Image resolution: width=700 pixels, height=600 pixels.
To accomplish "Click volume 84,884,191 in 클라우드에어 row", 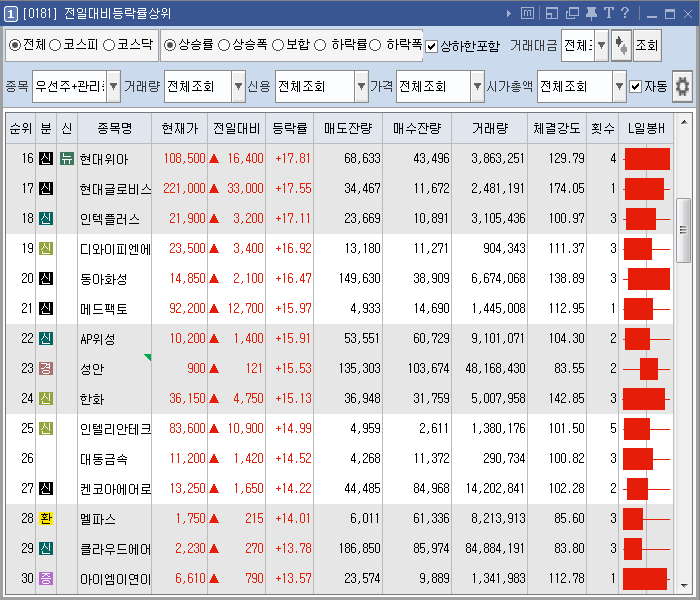I will [x=495, y=548].
